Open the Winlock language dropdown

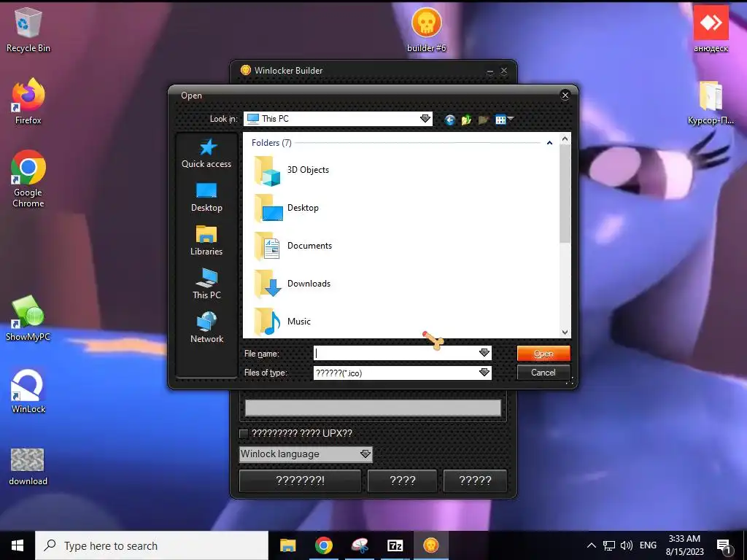coord(306,454)
